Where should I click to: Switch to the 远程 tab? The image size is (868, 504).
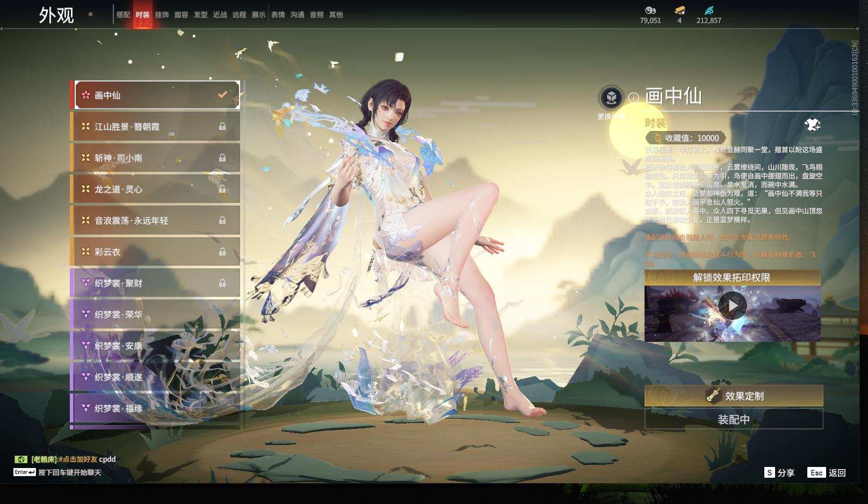(x=239, y=15)
